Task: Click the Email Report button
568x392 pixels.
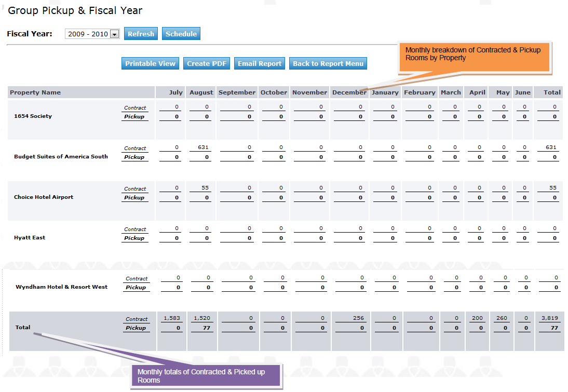Action: (260, 63)
